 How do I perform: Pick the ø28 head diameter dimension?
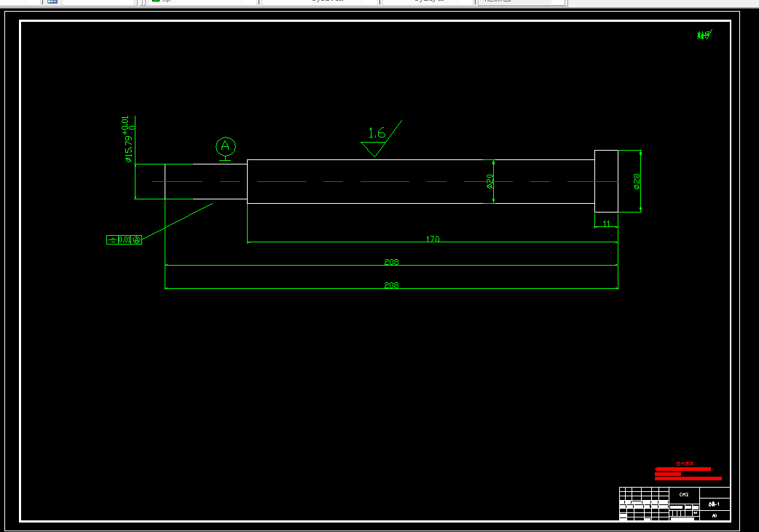[637, 181]
